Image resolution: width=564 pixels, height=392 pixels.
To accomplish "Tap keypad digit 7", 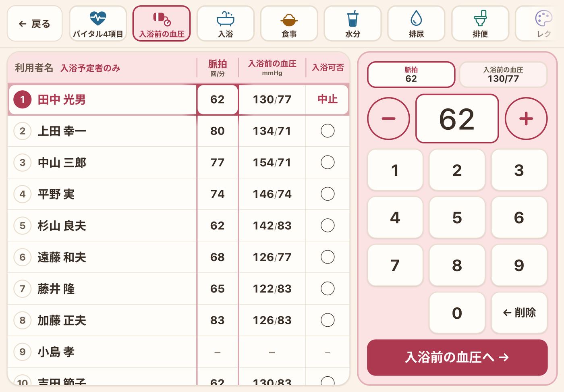I will pyautogui.click(x=395, y=265).
